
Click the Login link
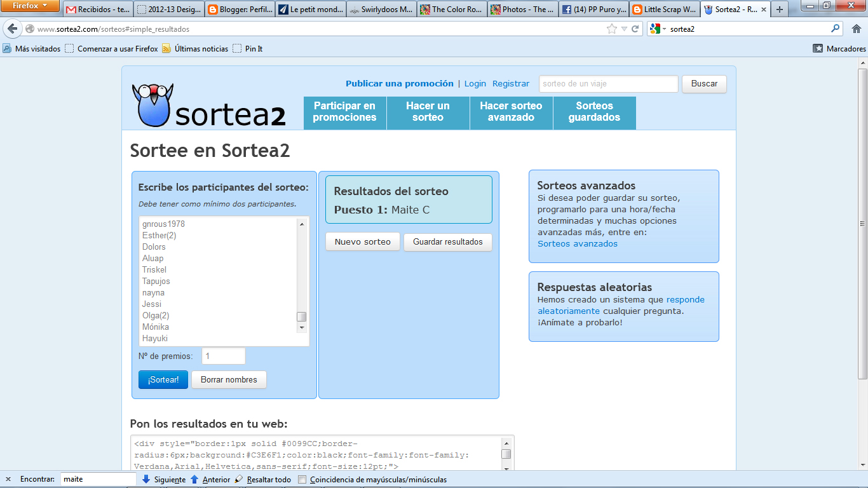click(x=475, y=83)
